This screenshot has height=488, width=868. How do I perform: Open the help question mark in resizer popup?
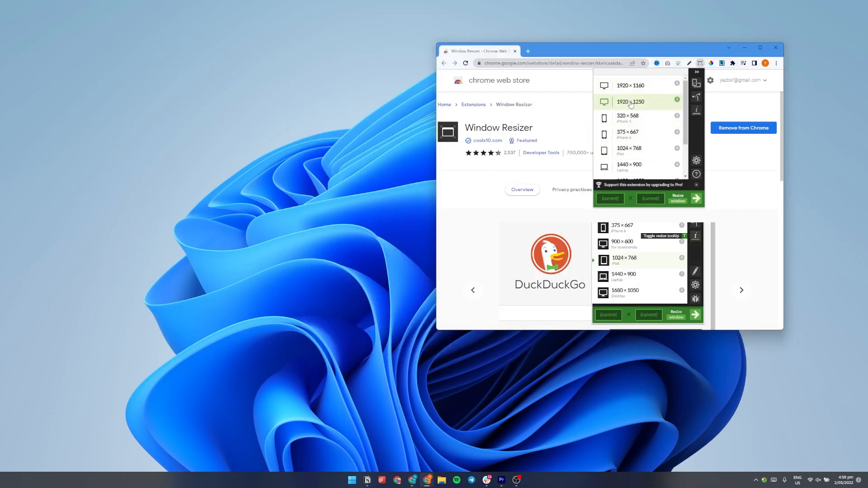point(696,174)
